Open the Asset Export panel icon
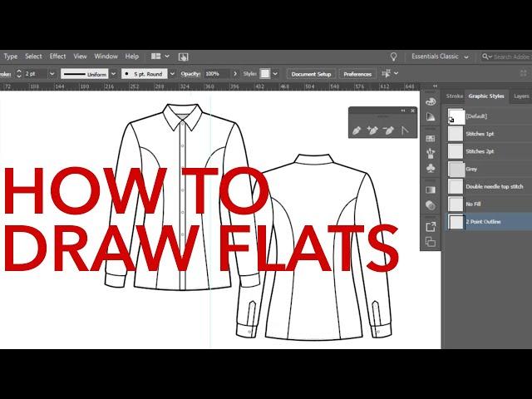Screen dimensions: 532x399 (x=431, y=226)
